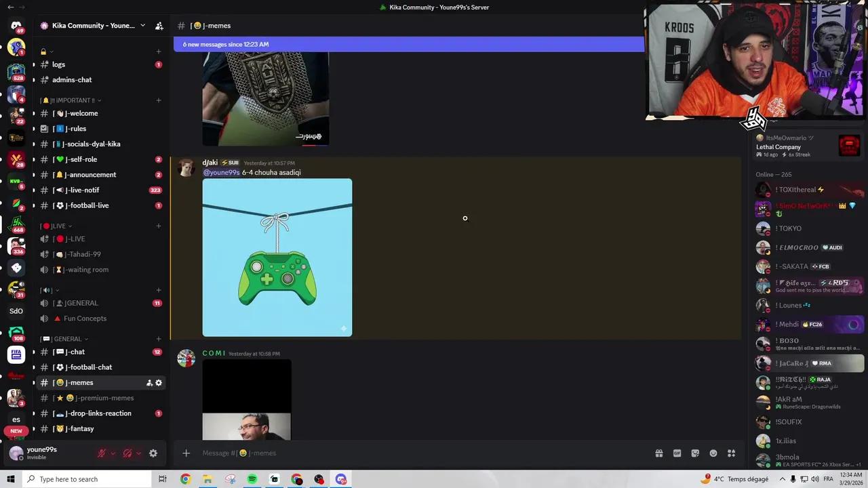This screenshot has height=488, width=868.
Task: Click the mentioned @youne99s link in djaki's message
Action: [221, 172]
